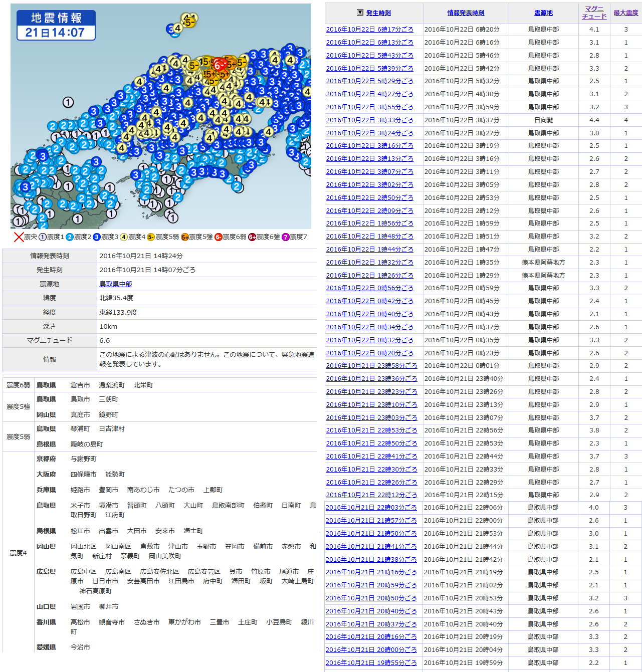642x672 pixels.
Task: Sort the list by 震源地 header link
Action: 543,13
